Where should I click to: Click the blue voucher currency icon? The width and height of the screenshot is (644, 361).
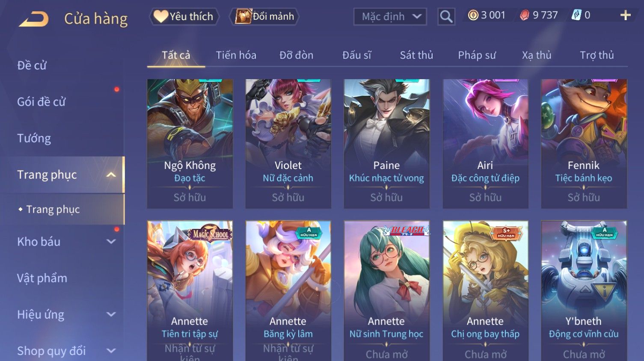point(576,15)
